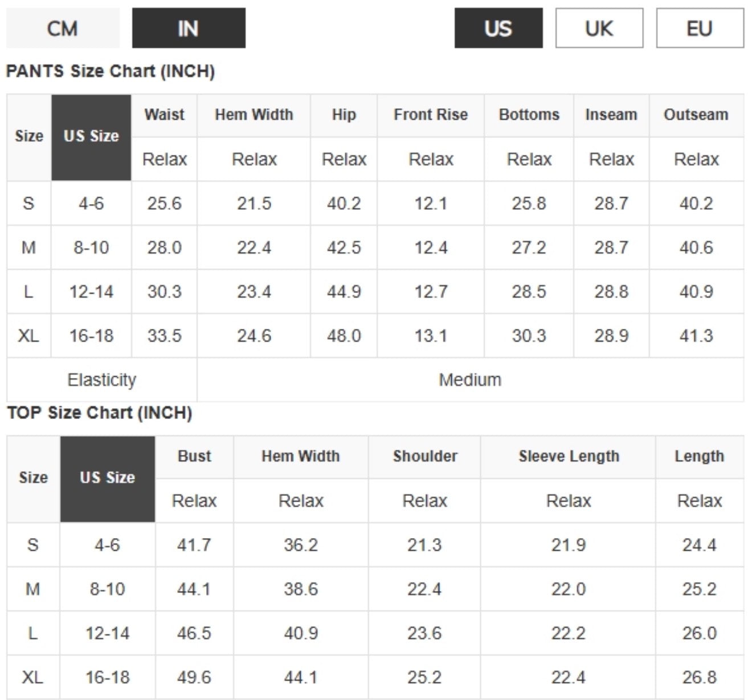Viewport: 752px width, 700px height.
Task: Select top chart size M 8-10 cell
Action: click(108, 589)
